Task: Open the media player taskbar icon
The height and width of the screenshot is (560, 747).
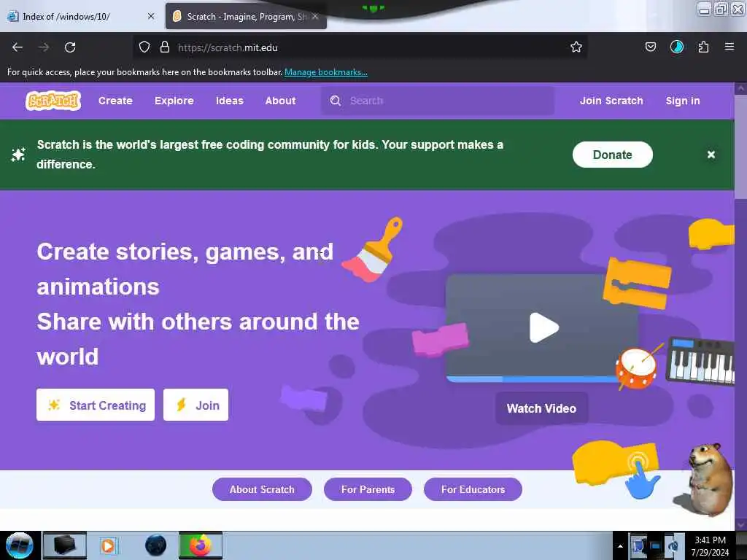Action: click(x=108, y=545)
